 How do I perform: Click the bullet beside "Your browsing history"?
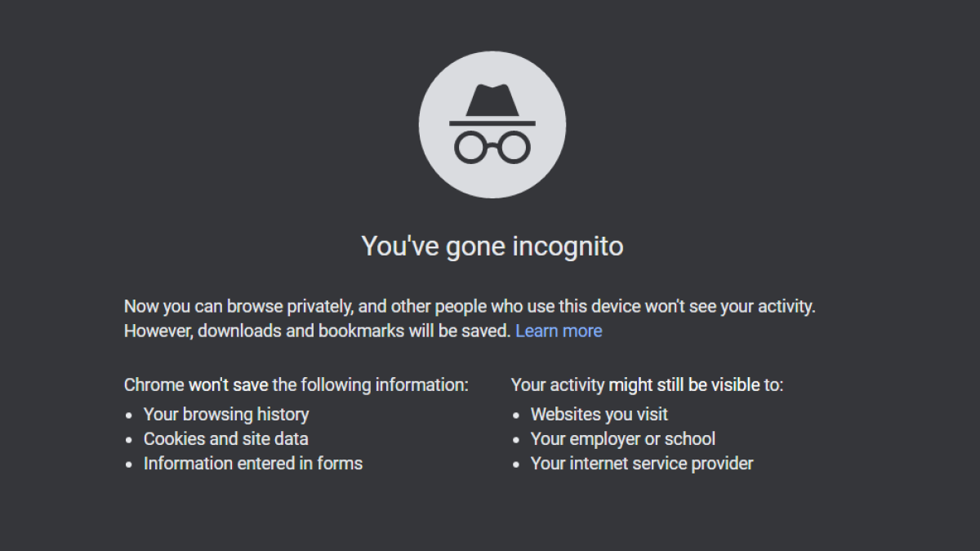coord(128,415)
